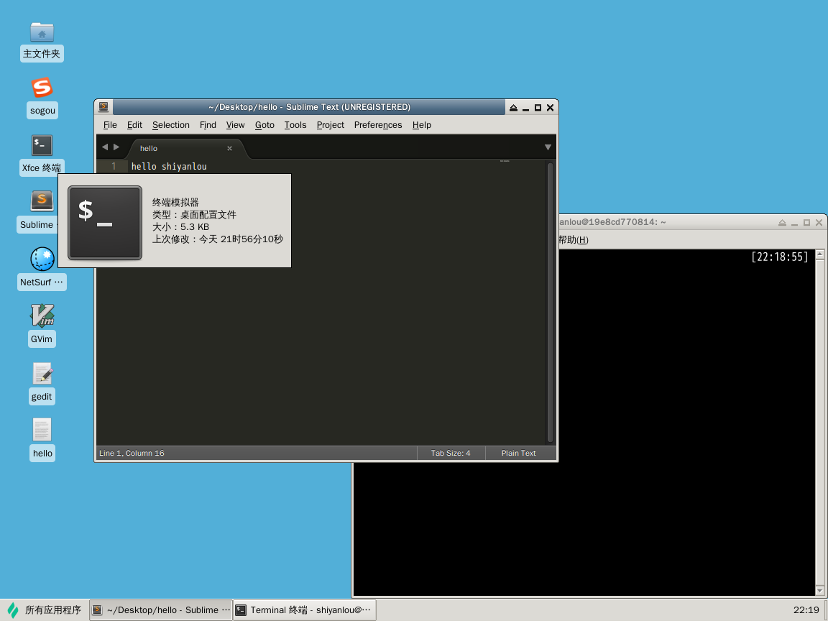
Task: Expand the tab list dropdown arrow
Action: pos(548,147)
